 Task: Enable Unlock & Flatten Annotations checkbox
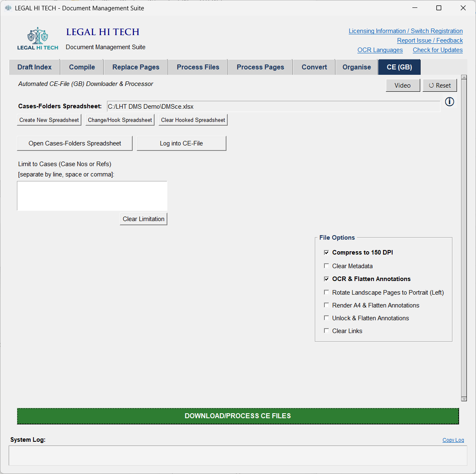[x=326, y=318]
